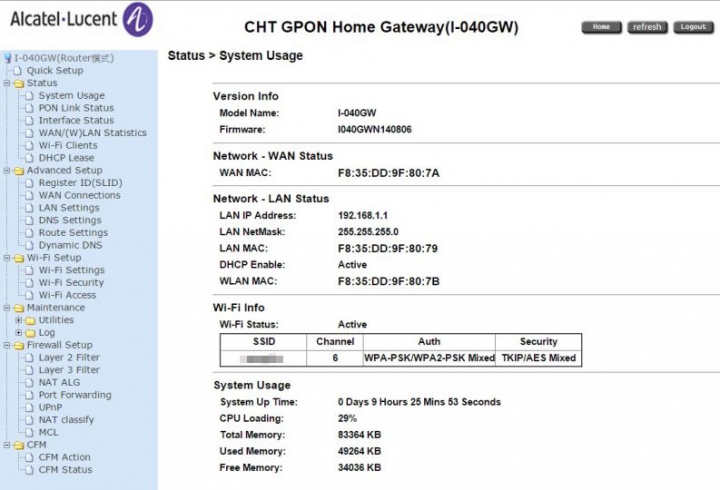This screenshot has width=720, height=490.
Task: Open Layer 3 Filter page
Action: point(69,370)
